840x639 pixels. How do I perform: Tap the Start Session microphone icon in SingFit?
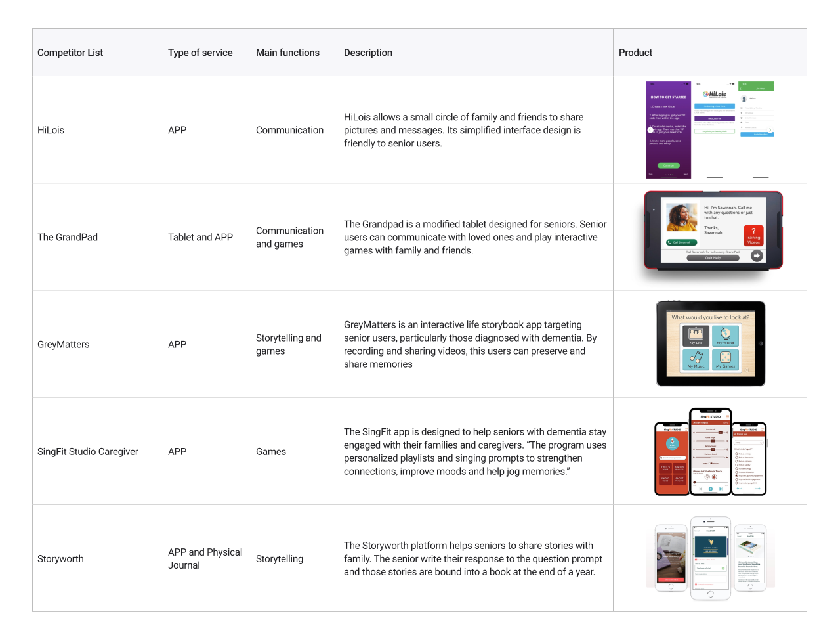pos(672,441)
